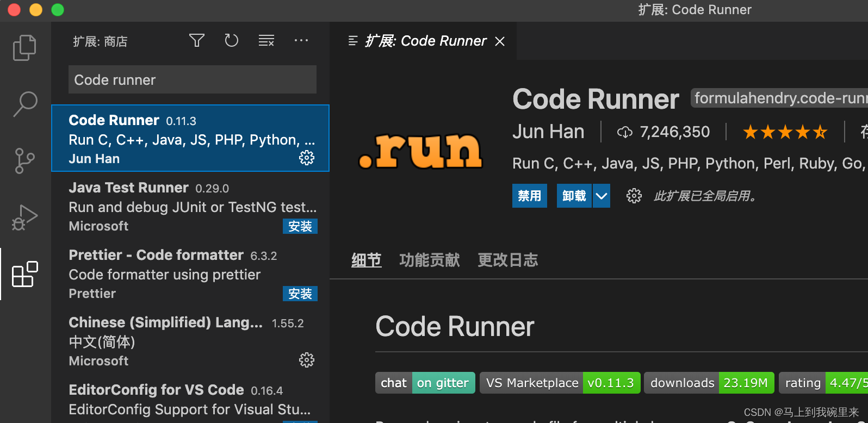Image resolution: width=868 pixels, height=423 pixels.
Task: Click publisher name Jun Han in details
Action: pos(548,132)
